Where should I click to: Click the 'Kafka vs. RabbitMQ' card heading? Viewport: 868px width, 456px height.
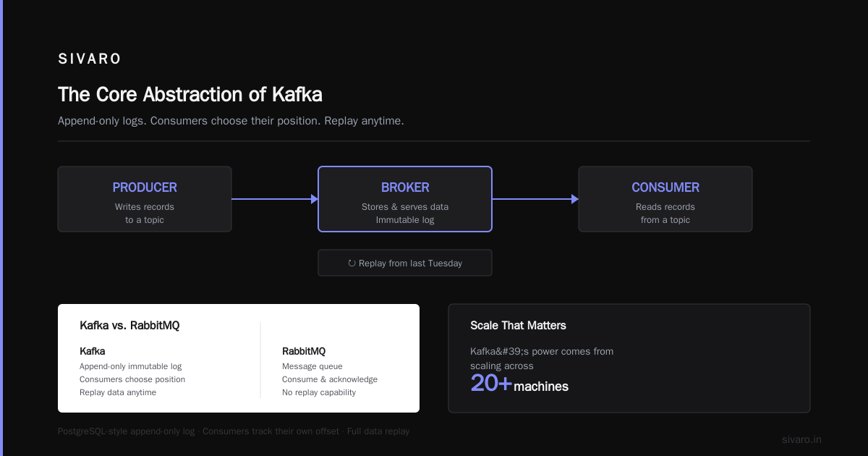(x=129, y=326)
